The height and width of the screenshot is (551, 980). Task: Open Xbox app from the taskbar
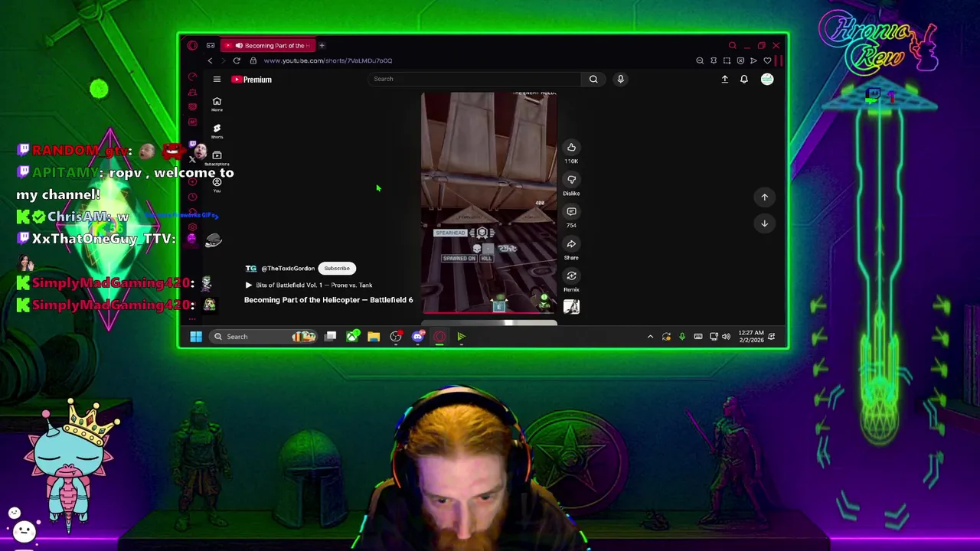(x=352, y=337)
